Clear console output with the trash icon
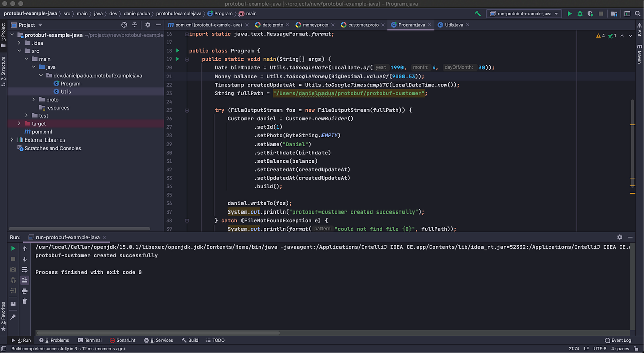 pyautogui.click(x=24, y=301)
